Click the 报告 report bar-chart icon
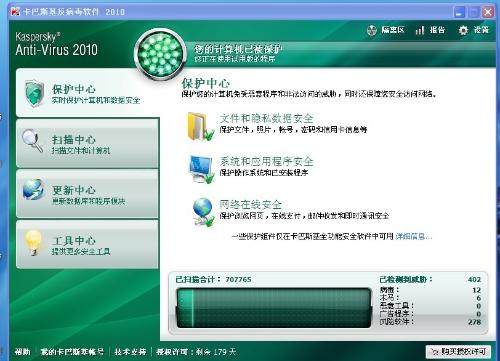This screenshot has height=361, width=500. (x=420, y=30)
